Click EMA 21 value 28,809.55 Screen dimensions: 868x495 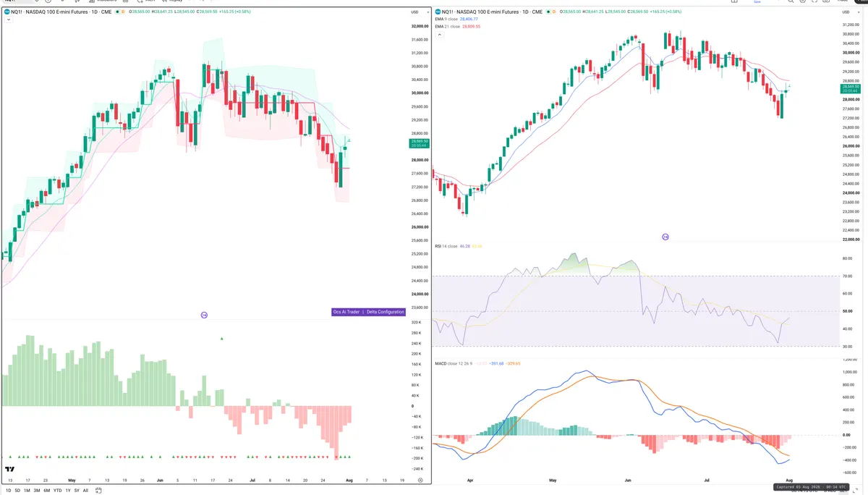click(470, 26)
